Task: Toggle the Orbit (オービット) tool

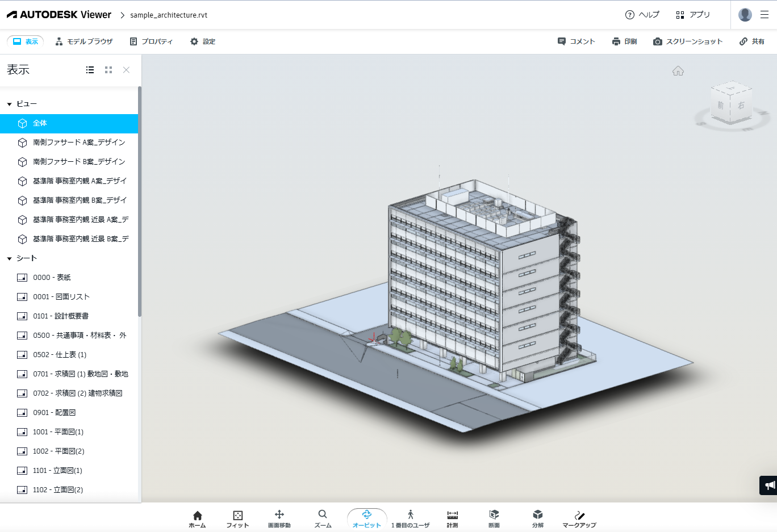Action: click(x=366, y=518)
